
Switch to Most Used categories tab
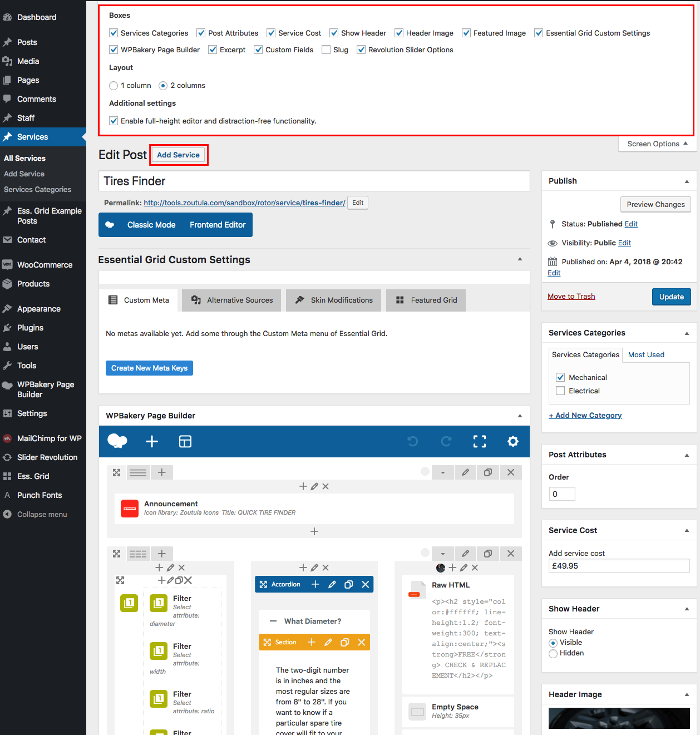pyautogui.click(x=646, y=354)
